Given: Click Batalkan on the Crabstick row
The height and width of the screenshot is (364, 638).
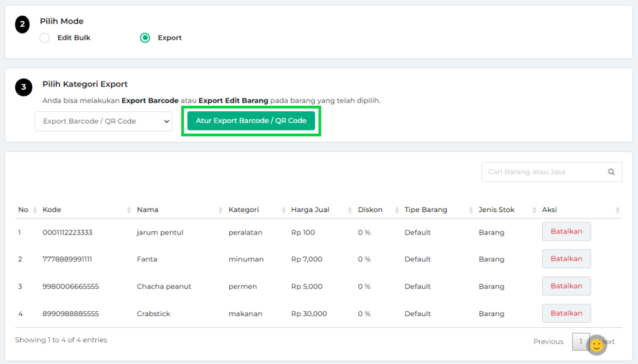Looking at the screenshot, I should [566, 314].
